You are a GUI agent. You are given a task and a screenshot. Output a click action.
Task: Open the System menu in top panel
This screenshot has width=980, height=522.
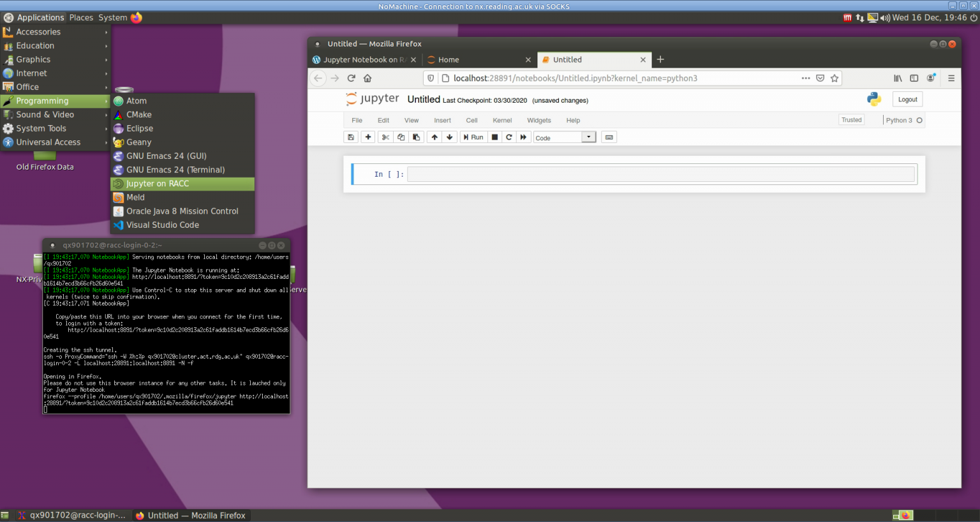pos(113,17)
